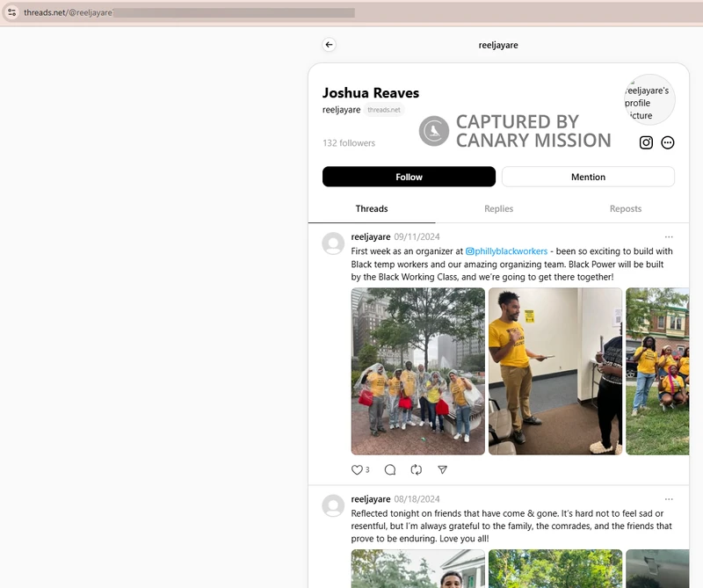This screenshot has width=703, height=588.
Task: Repost the 09/11/2024 thread
Action: (x=416, y=469)
